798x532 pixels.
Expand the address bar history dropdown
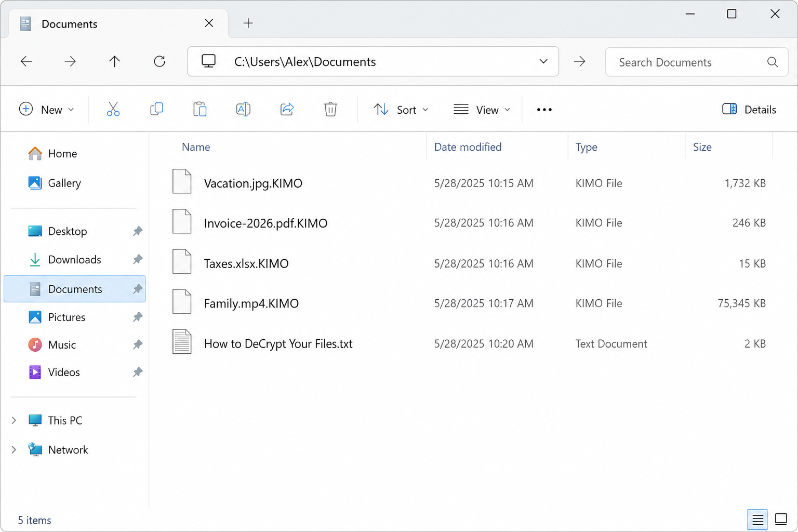point(543,61)
